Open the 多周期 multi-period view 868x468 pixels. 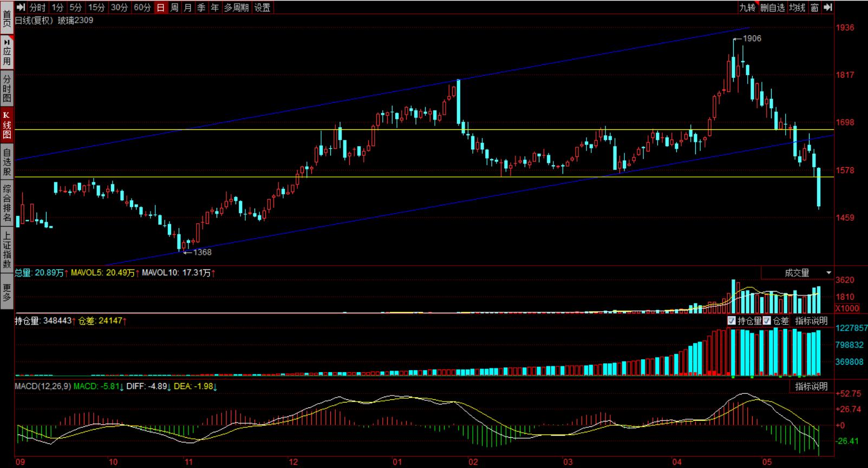(237, 8)
